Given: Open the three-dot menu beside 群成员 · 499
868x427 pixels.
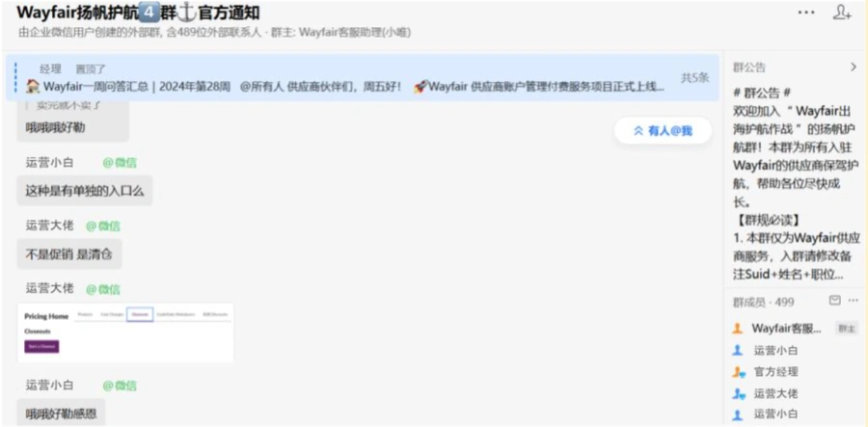Looking at the screenshot, I should click(x=854, y=301).
